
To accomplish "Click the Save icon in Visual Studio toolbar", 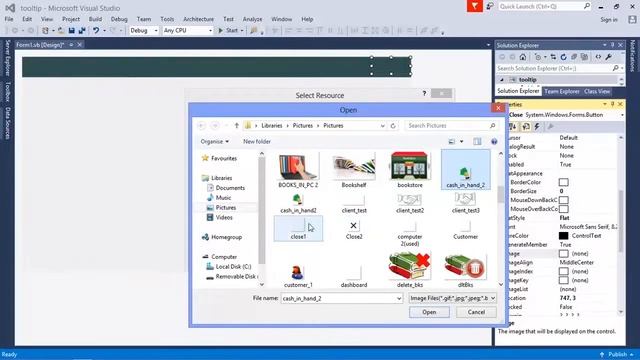I will 71,31.
